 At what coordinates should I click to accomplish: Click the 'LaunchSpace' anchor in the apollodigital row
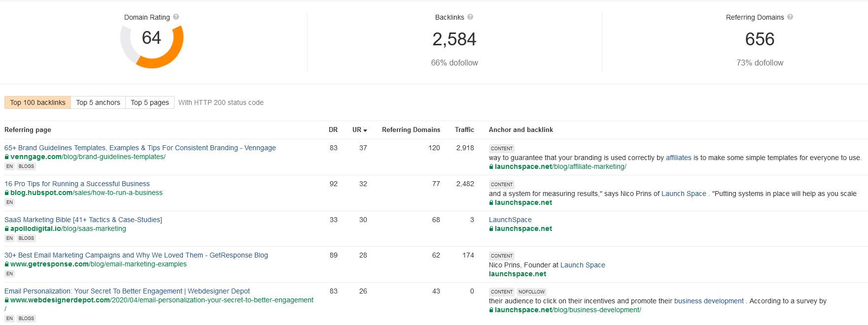pos(510,220)
